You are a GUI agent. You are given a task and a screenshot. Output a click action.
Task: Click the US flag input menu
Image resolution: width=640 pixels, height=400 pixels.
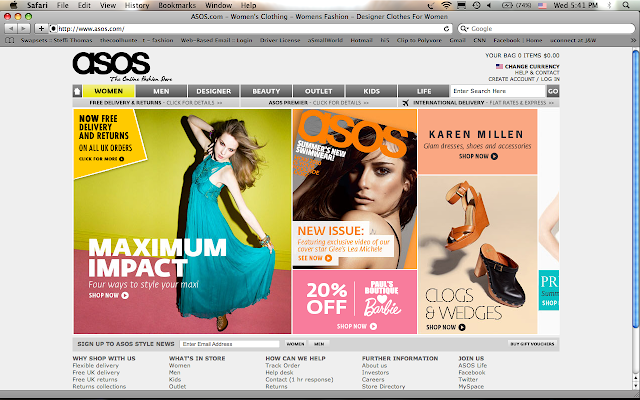542,5
